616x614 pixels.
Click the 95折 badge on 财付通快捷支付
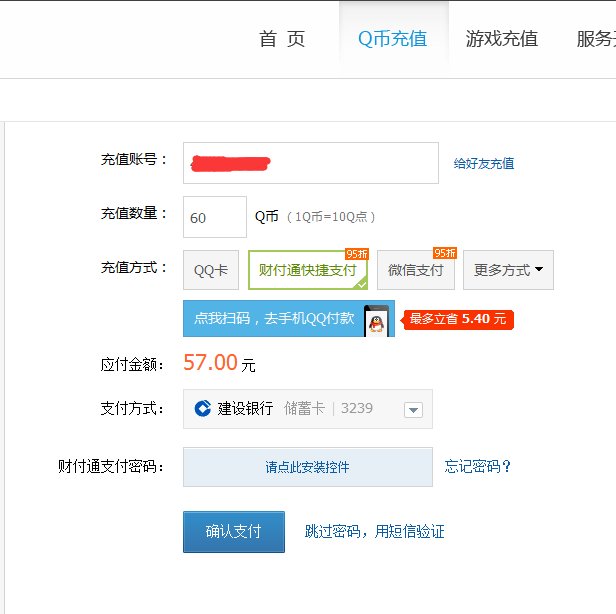pos(357,254)
